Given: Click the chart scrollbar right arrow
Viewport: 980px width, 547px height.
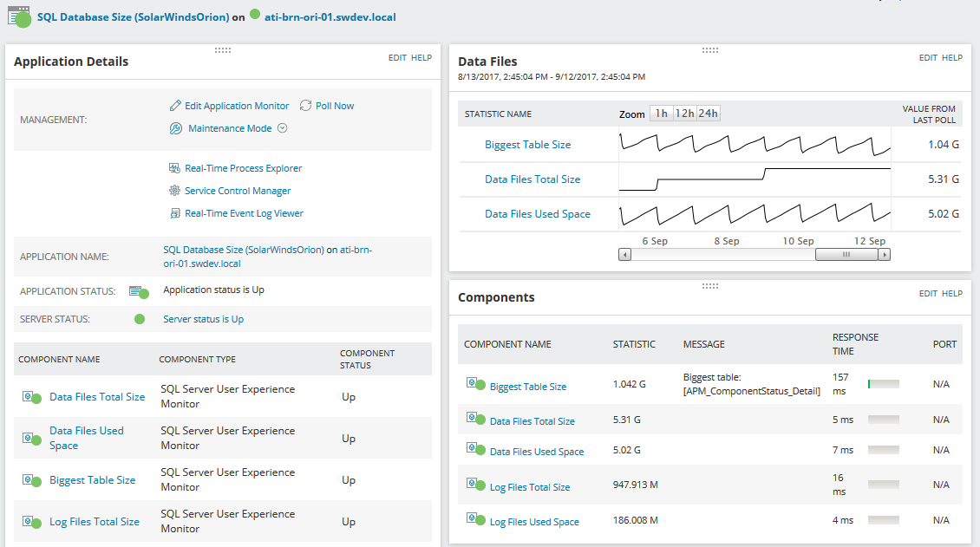Looking at the screenshot, I should (x=884, y=255).
